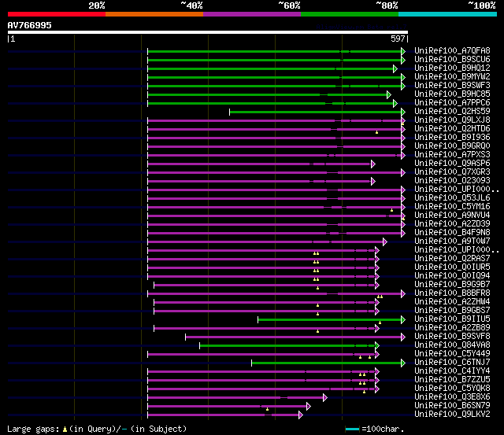Click the purple alignment bar of B9SVF8
This screenshot has width=504, height=435.
click(294, 337)
